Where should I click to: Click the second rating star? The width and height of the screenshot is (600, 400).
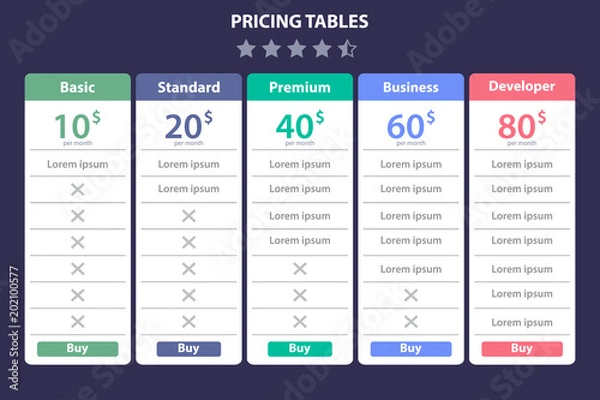[x=272, y=49]
